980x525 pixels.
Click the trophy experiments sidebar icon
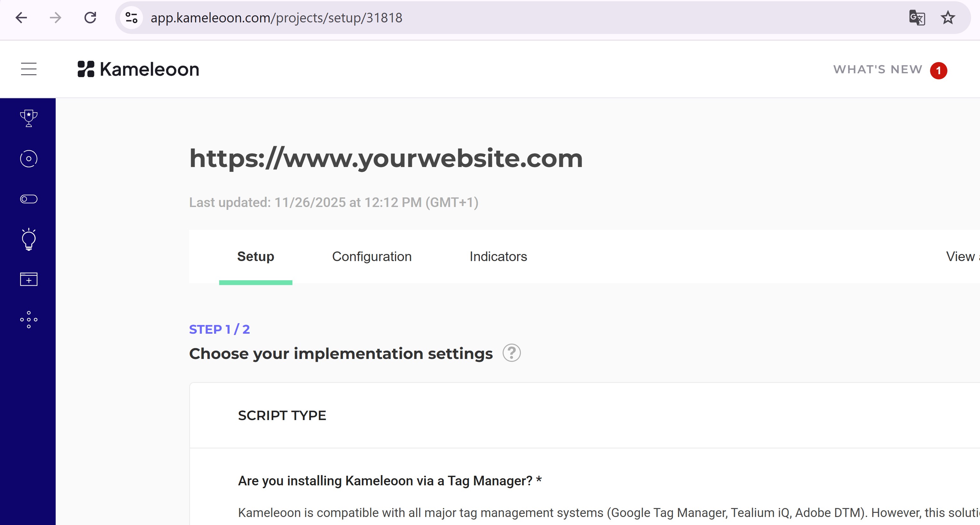(x=28, y=118)
